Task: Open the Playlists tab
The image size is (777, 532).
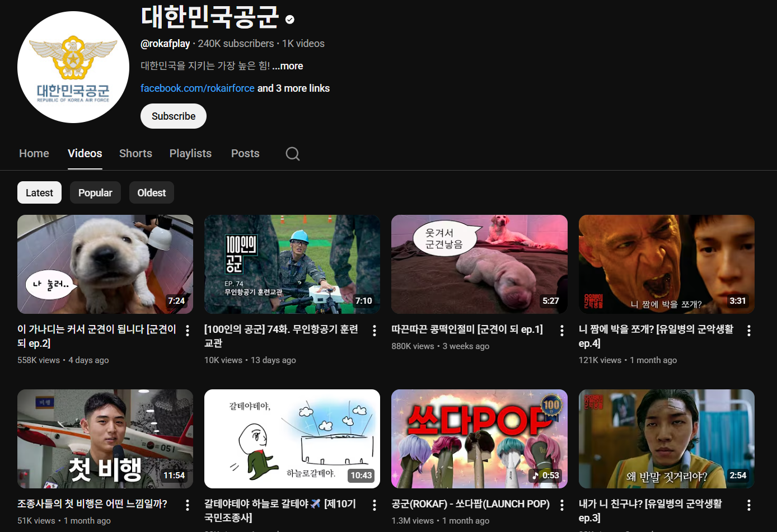Action: pos(190,153)
